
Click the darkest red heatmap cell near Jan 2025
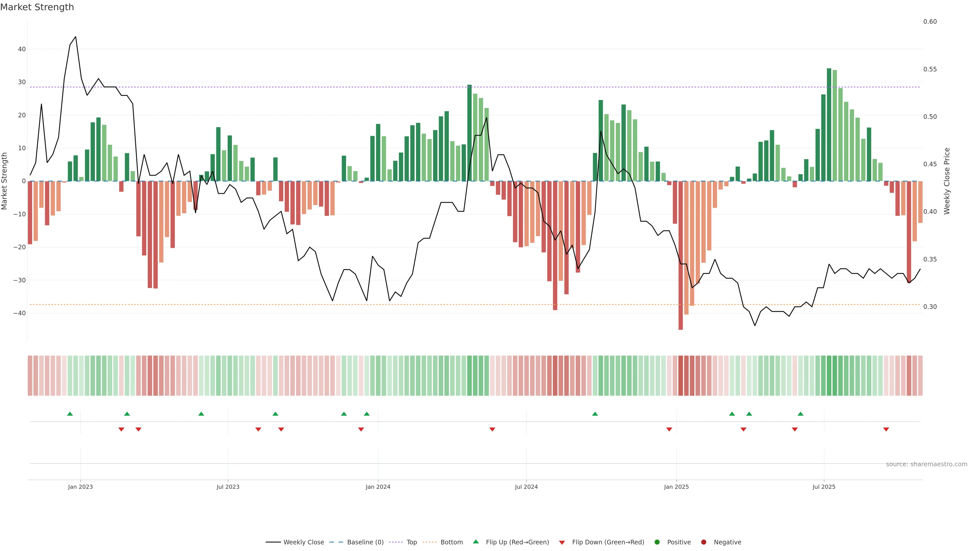(x=681, y=376)
